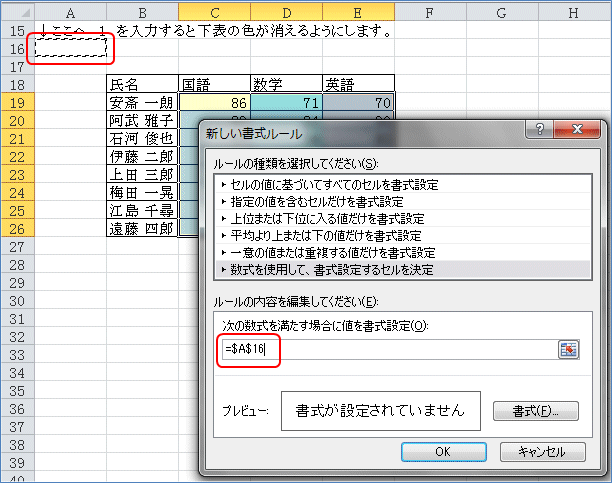Select row 15 header
Viewport: 612px width, 483px height.
(x=18, y=30)
